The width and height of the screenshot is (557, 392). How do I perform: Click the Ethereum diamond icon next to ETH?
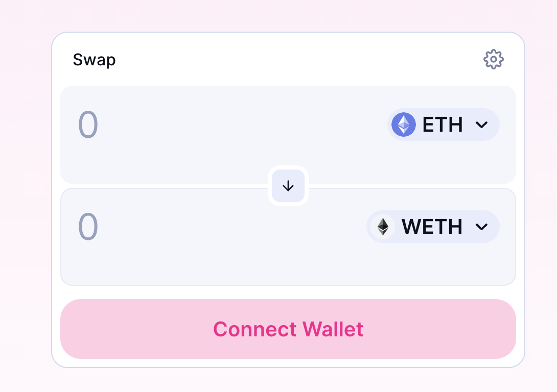coord(404,124)
